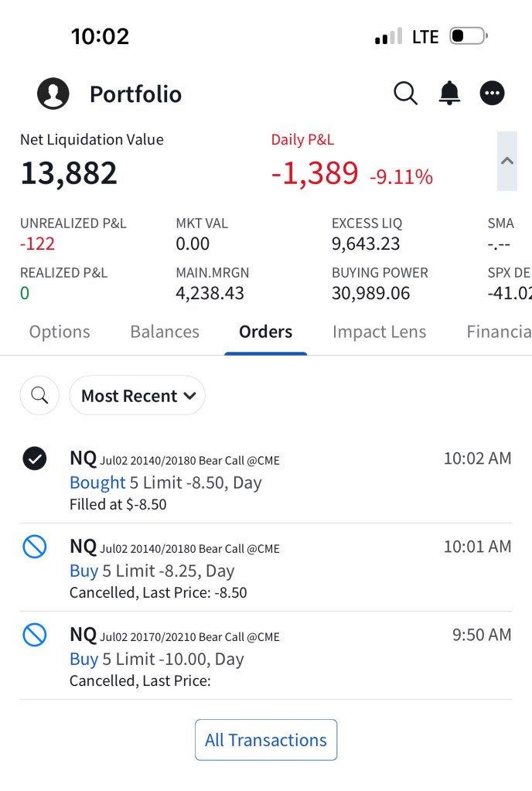Switch to the Options tab

(60, 332)
